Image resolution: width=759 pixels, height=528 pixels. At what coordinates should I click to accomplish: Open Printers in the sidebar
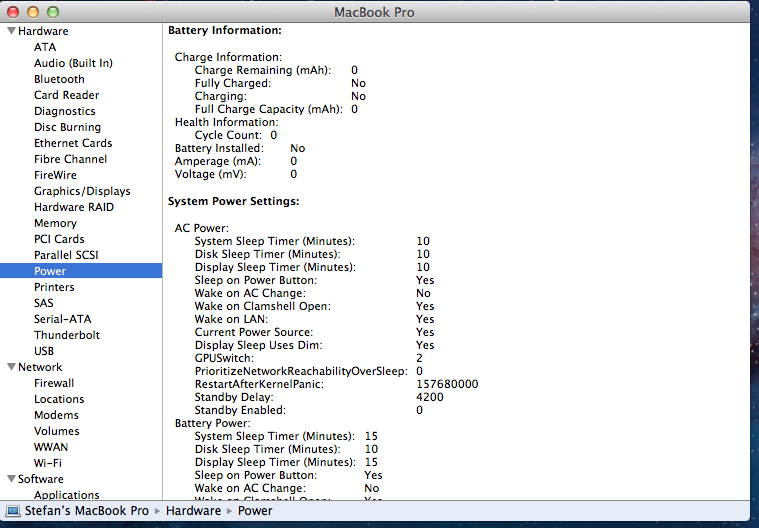(54, 287)
